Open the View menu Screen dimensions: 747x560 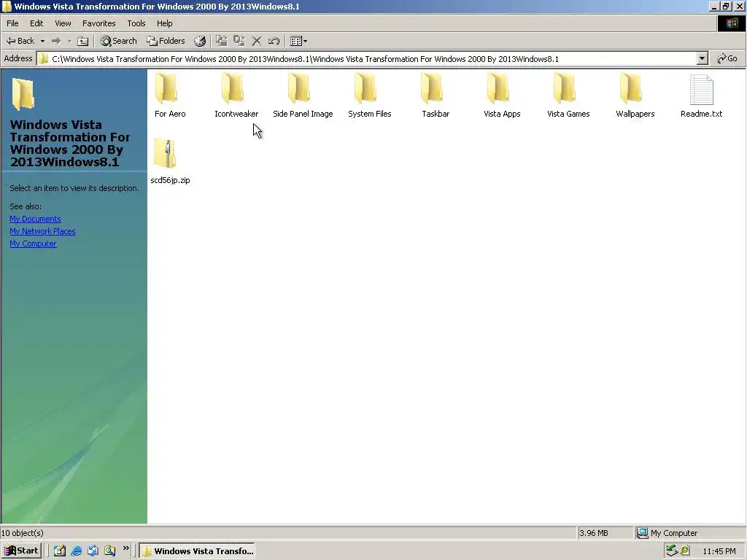pos(63,23)
